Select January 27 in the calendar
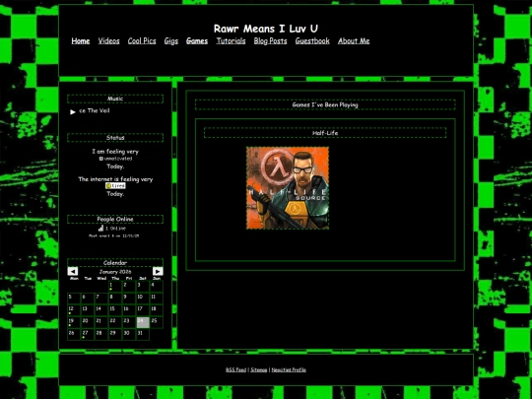 [x=88, y=334]
